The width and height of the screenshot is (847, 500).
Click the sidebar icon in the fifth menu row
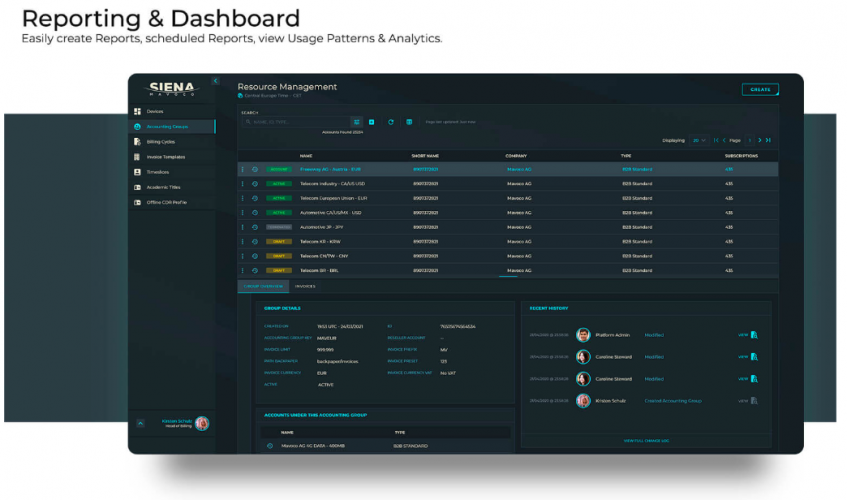137,172
